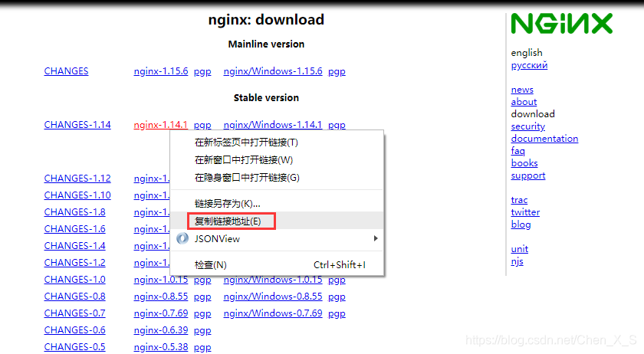Open the trac link

pos(519,200)
